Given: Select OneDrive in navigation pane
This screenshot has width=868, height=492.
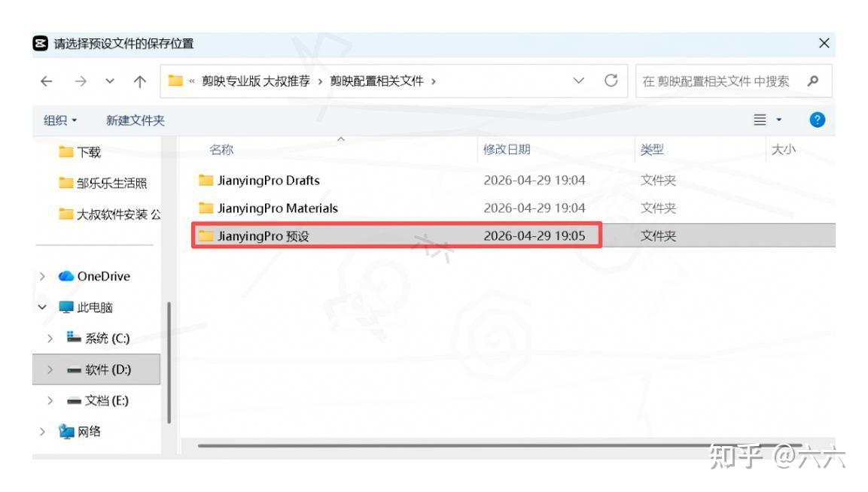Looking at the screenshot, I should pos(104,276).
